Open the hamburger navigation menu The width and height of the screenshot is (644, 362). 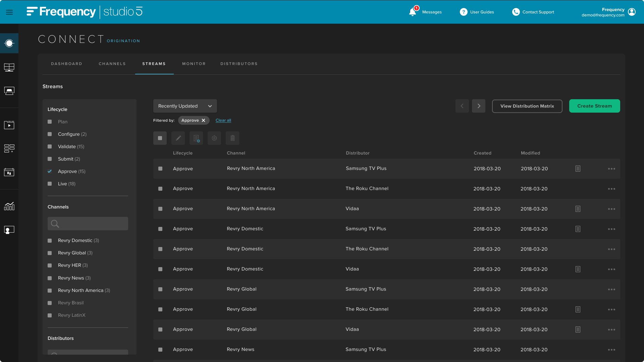coord(9,12)
